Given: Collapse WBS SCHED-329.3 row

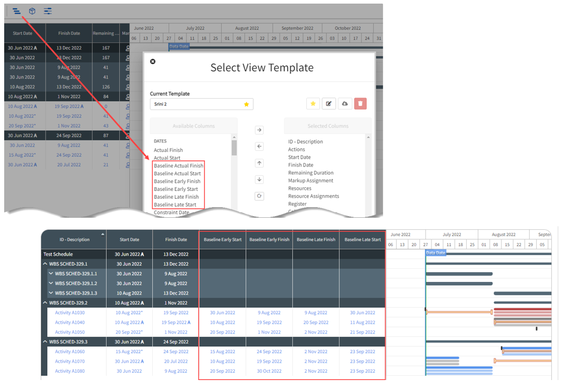Looking at the screenshot, I should [x=45, y=342].
